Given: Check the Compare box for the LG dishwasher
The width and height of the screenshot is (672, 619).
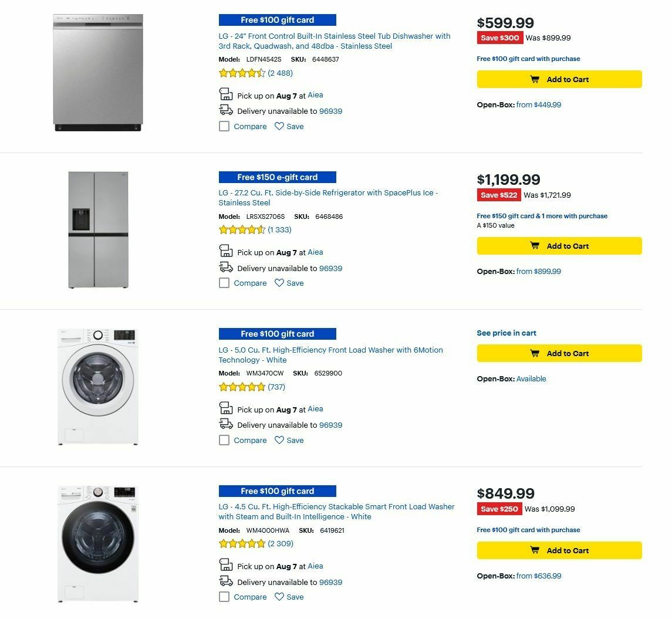Looking at the screenshot, I should pos(224,126).
